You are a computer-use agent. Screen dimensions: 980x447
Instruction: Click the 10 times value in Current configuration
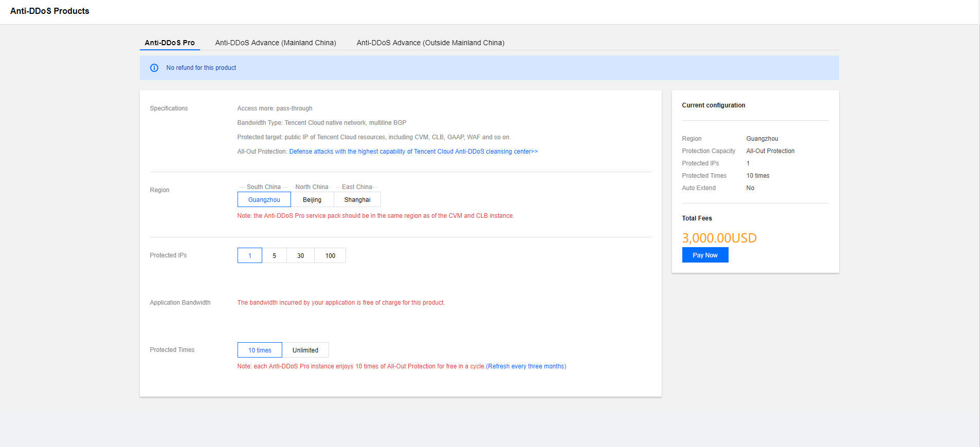tap(758, 176)
